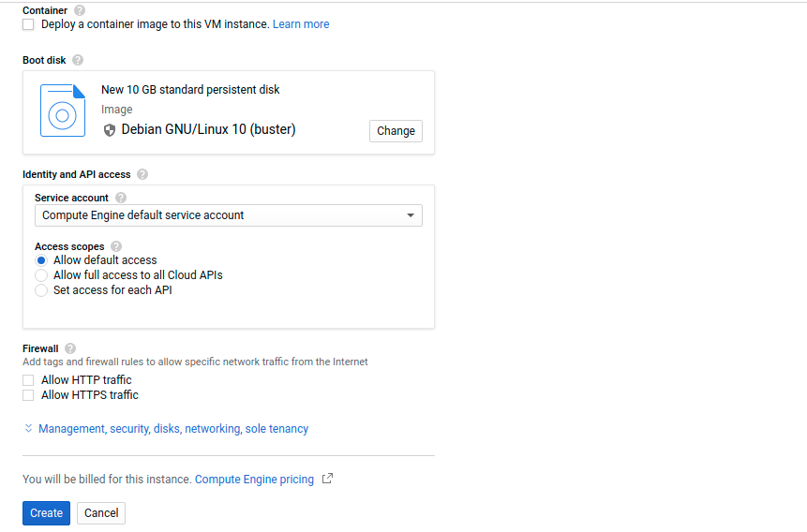807x532 pixels.
Task: Open the Learn more link
Action: pyautogui.click(x=301, y=24)
